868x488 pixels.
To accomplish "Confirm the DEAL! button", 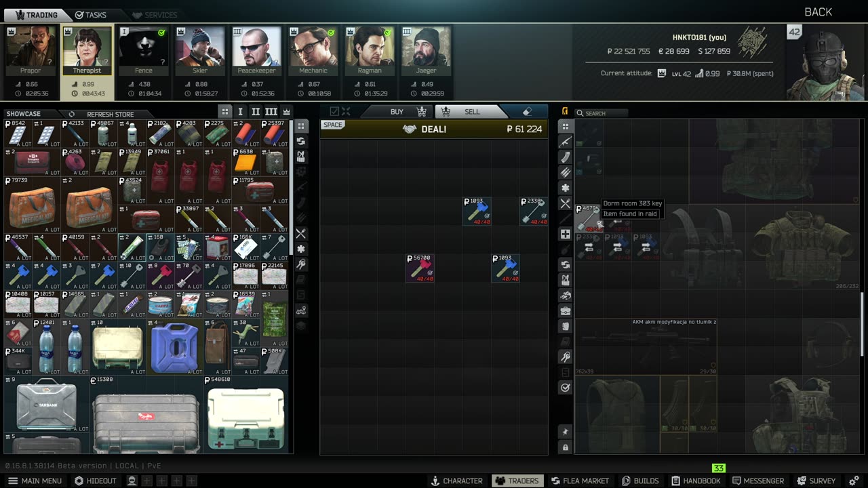I will click(x=434, y=129).
